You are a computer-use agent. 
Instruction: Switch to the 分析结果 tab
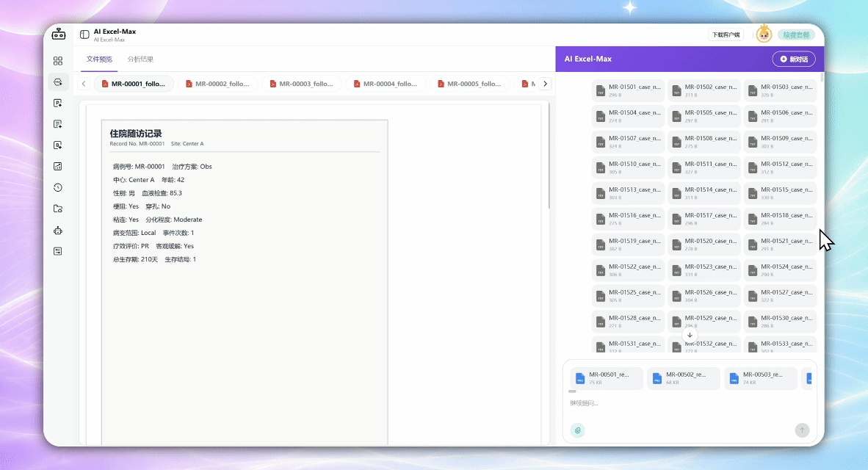click(x=140, y=59)
